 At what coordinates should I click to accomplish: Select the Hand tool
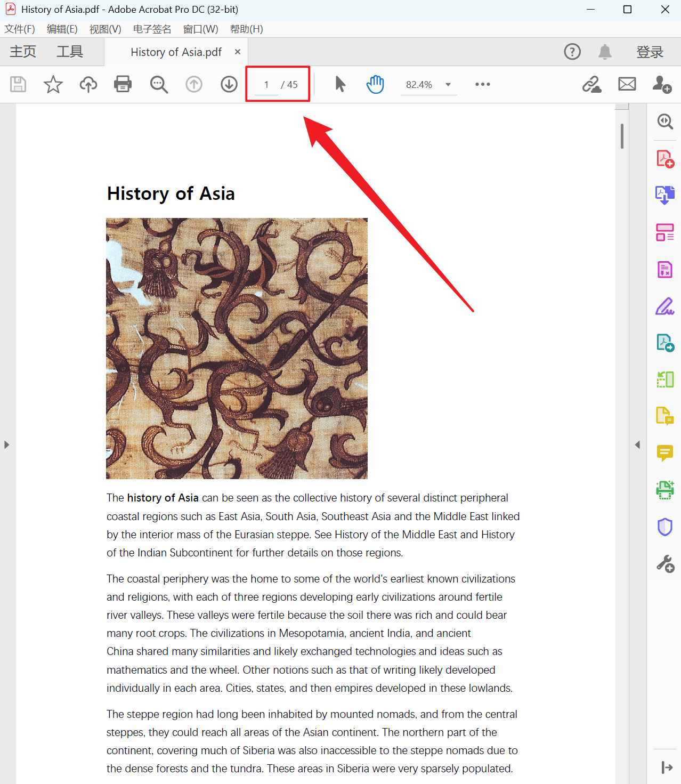(375, 84)
